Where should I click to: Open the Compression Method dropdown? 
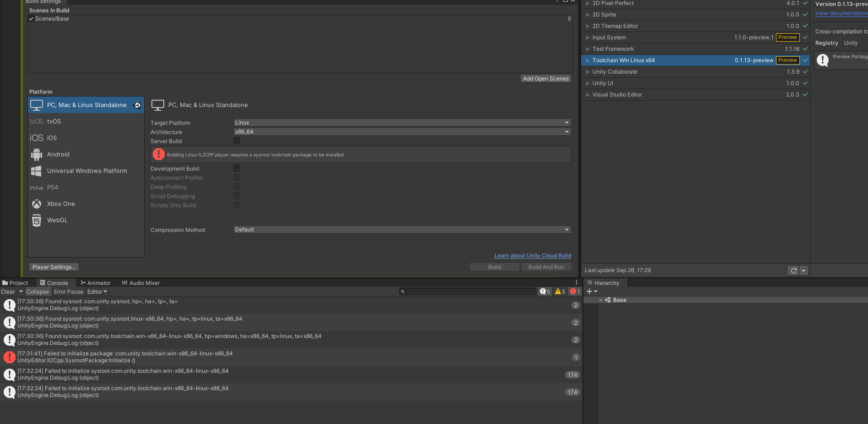coord(401,229)
